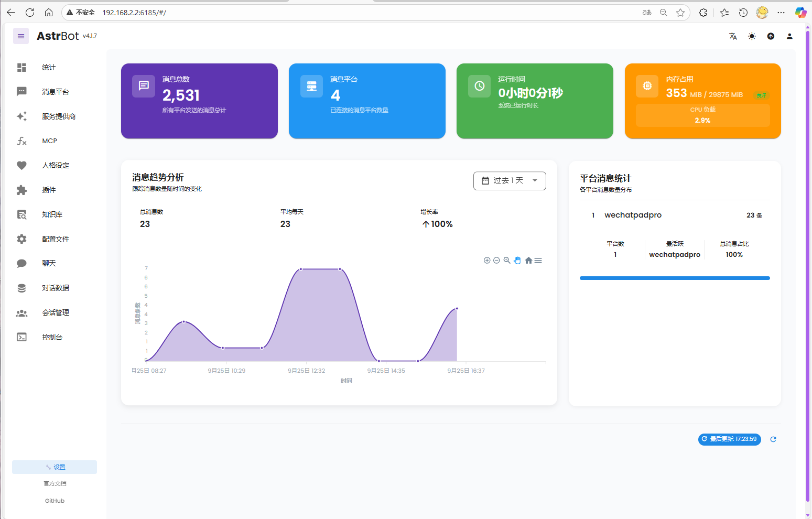Expand the 过去 1 天 time range dropdown
Screen dimensions: 812x519
click(510, 180)
